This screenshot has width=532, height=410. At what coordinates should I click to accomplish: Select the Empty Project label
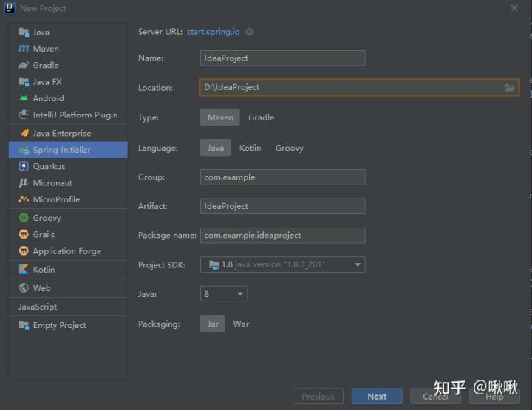[x=59, y=325]
